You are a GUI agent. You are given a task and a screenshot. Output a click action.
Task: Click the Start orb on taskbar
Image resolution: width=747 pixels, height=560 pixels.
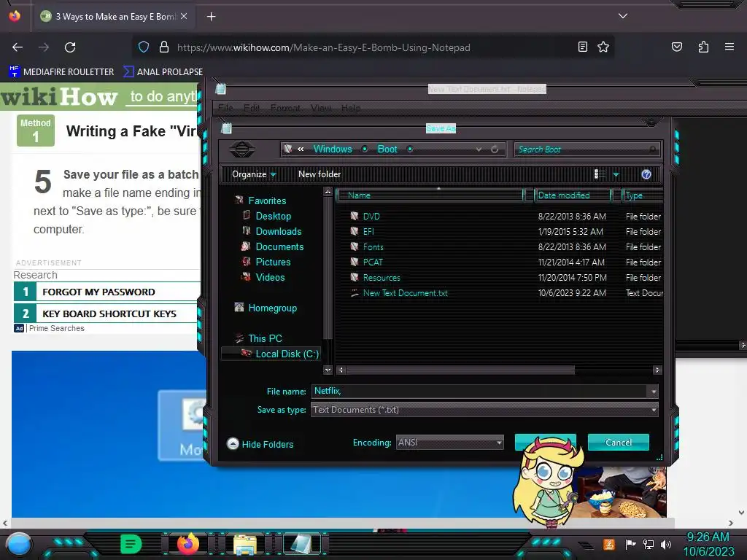click(x=18, y=544)
